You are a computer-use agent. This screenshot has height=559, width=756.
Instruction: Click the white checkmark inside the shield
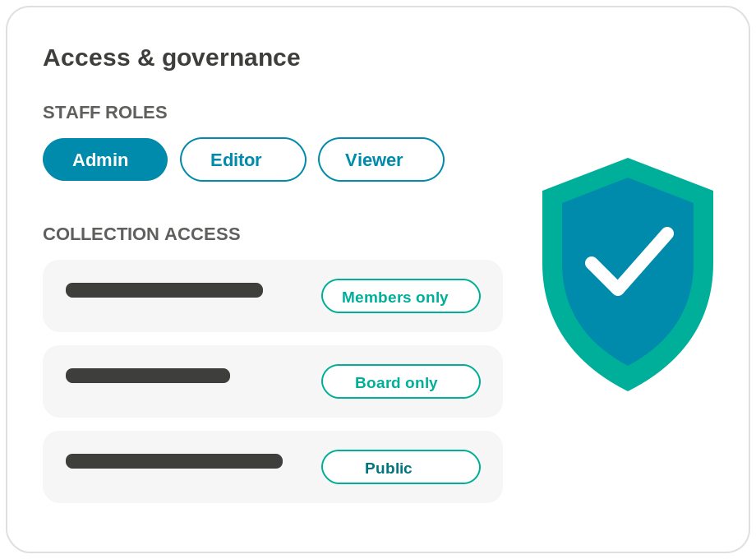(629, 261)
